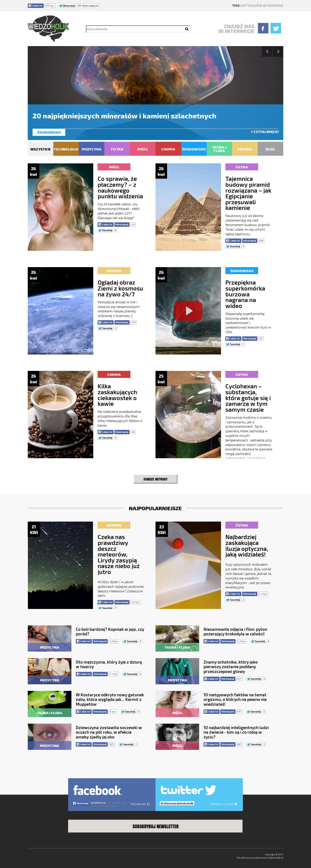Switch to the FAUNA I FLORA tab
The width and height of the screenshot is (311, 868).
219,149
